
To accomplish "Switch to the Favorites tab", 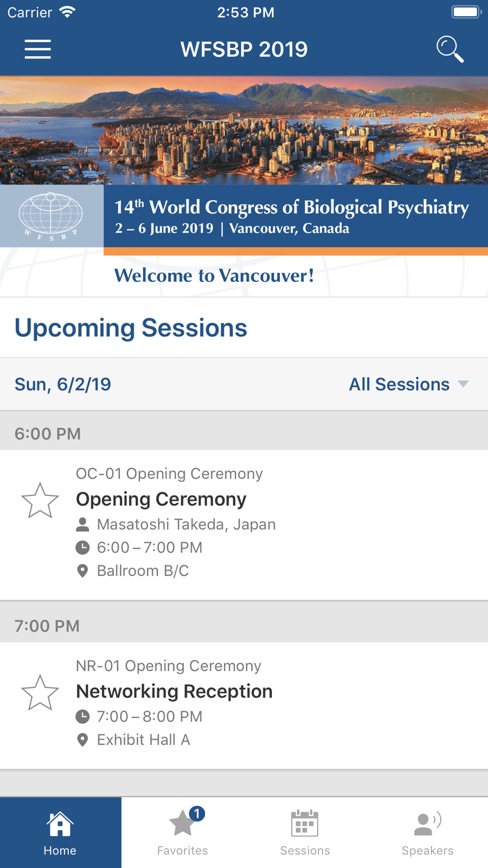I will coord(183,832).
